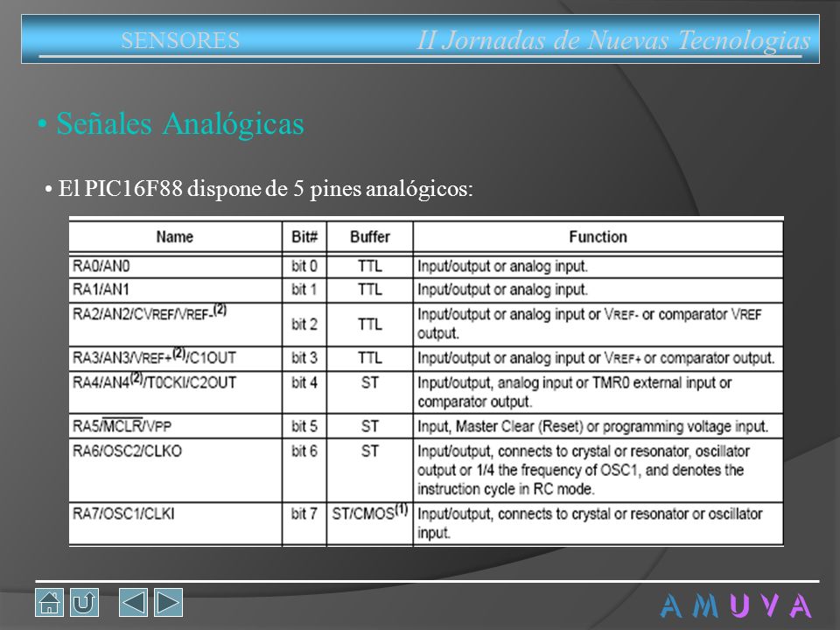This screenshot has height=630, width=840.
Task: Click the RA6 'oscillator output or 1/4 the frequency' text
Action: (x=584, y=461)
